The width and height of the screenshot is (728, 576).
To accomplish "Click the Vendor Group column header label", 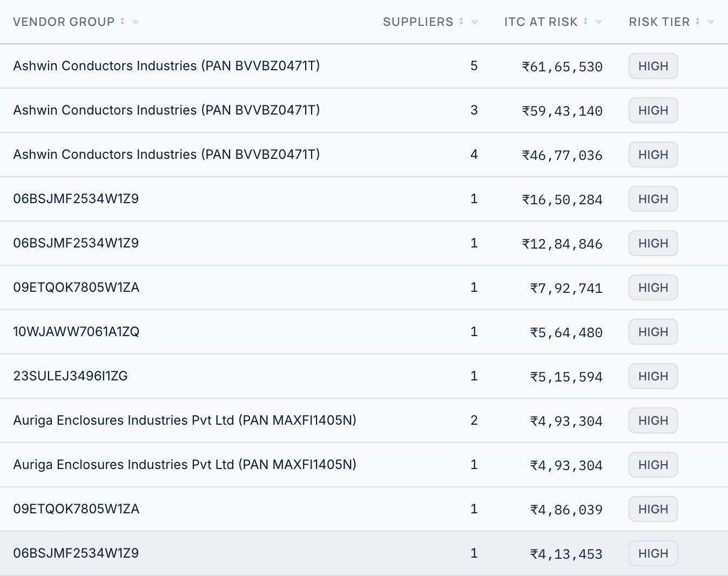I will [x=64, y=22].
